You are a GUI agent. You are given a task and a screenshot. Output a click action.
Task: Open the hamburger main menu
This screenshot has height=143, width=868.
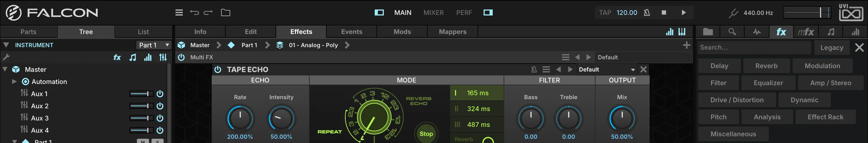pyautogui.click(x=179, y=12)
